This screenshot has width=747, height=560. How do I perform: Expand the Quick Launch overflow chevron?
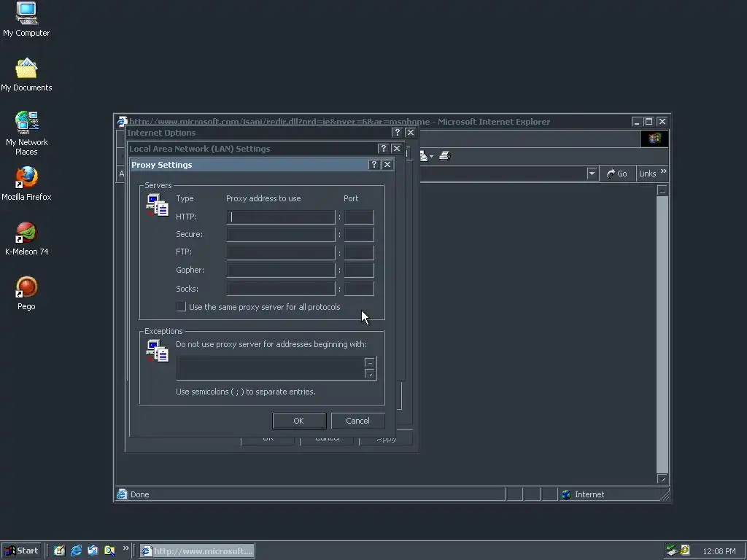click(x=125, y=548)
